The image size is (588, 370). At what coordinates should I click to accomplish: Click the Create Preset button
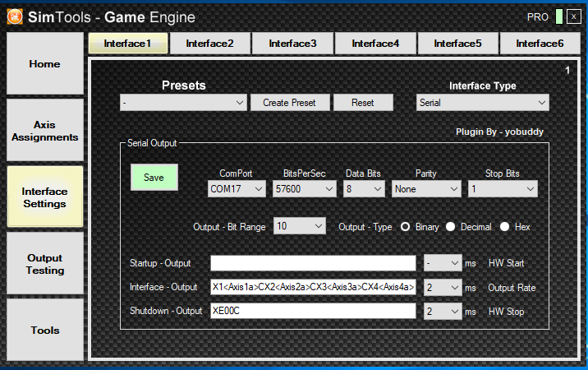tap(290, 103)
